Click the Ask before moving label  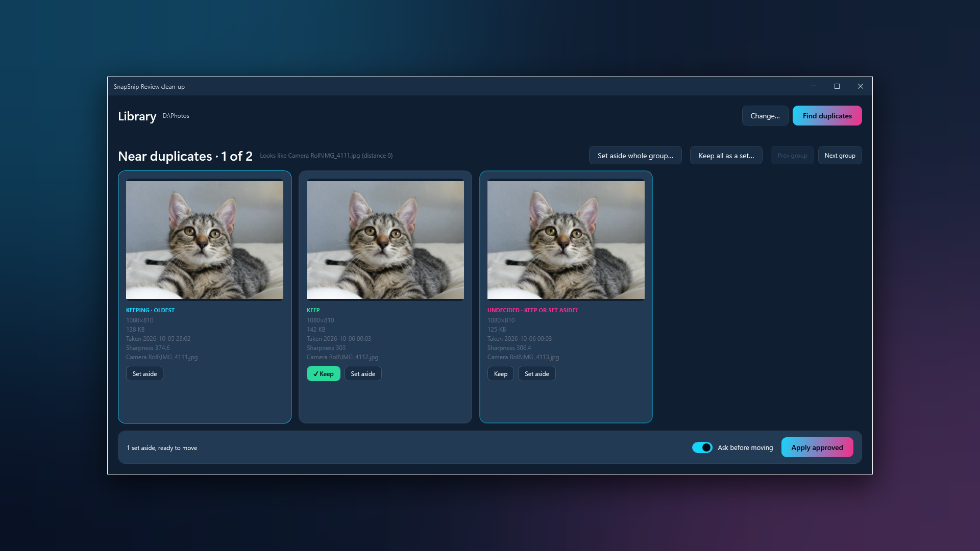point(745,447)
